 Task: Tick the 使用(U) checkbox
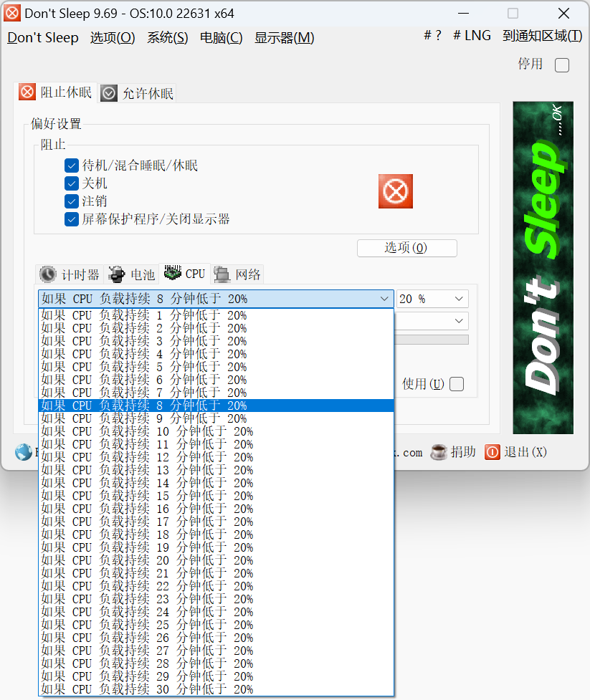coord(457,384)
